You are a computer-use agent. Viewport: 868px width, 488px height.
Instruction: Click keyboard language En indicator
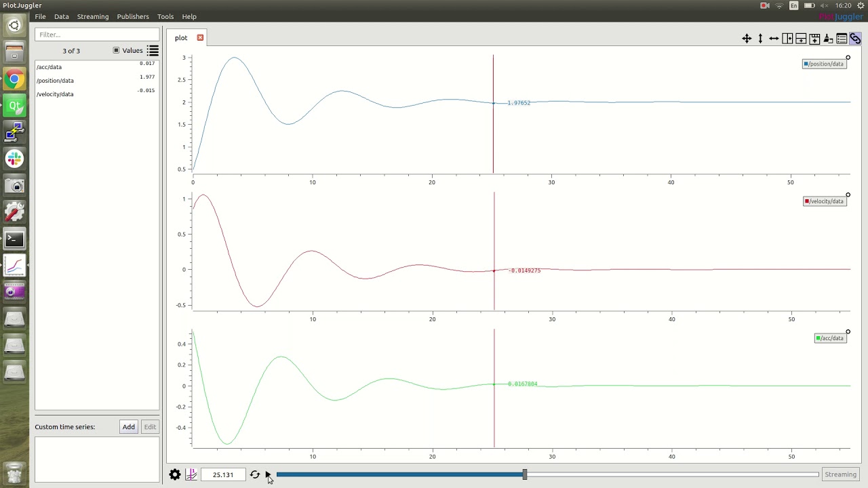[x=793, y=5]
